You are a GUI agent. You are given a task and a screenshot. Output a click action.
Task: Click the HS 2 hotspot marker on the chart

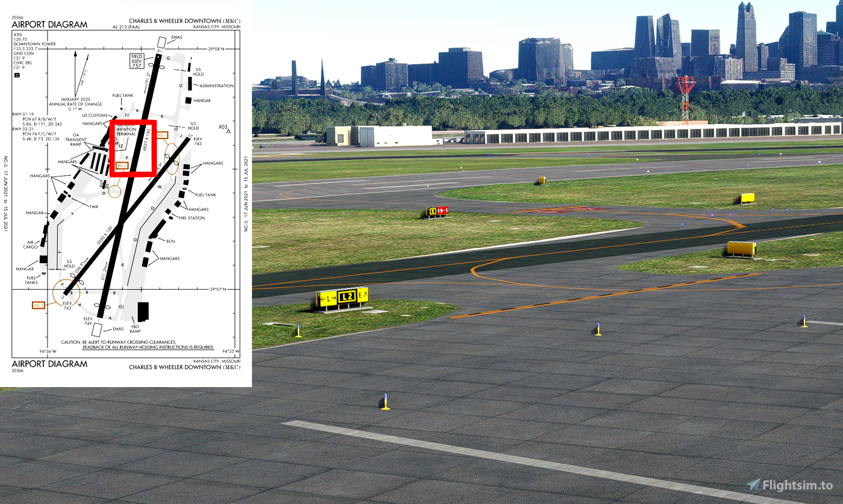click(121, 166)
